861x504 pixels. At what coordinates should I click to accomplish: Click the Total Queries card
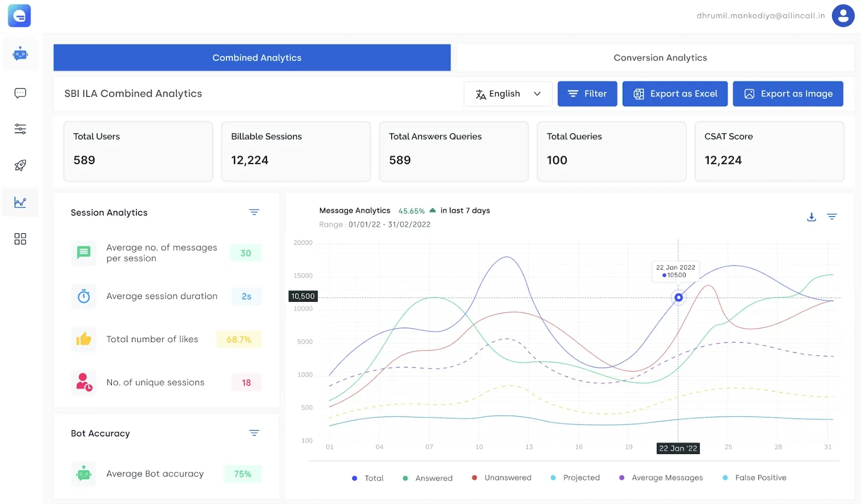pyautogui.click(x=612, y=151)
